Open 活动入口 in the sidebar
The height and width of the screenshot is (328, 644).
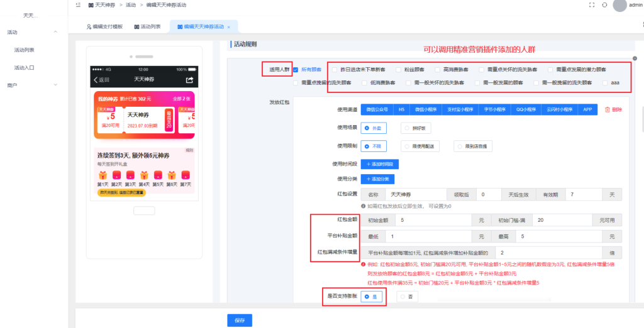pyautogui.click(x=24, y=67)
